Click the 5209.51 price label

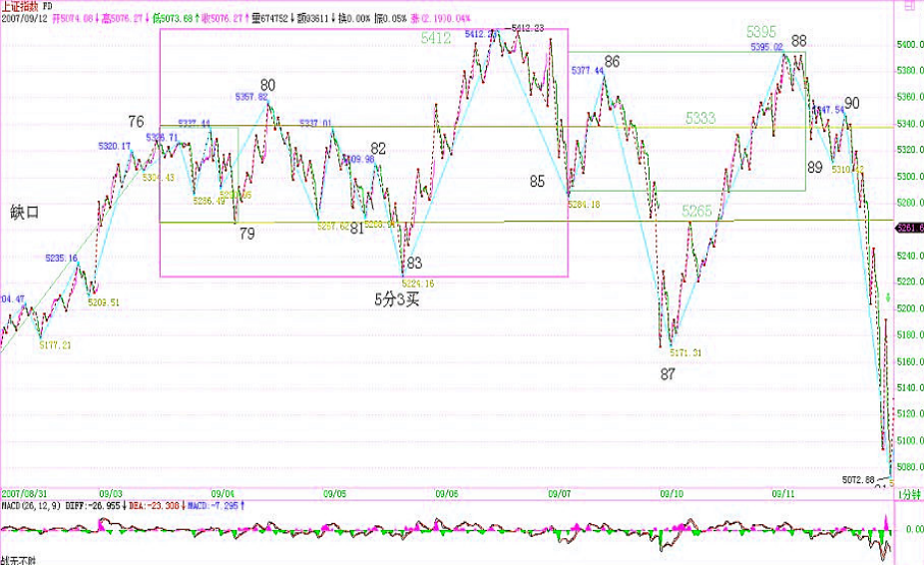[104, 302]
